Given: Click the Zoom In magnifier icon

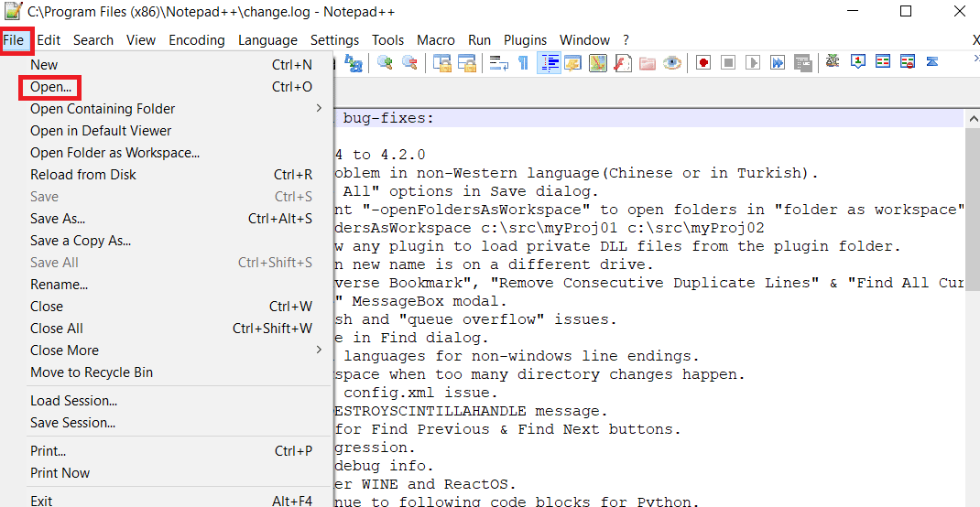Looking at the screenshot, I should pos(385,62).
